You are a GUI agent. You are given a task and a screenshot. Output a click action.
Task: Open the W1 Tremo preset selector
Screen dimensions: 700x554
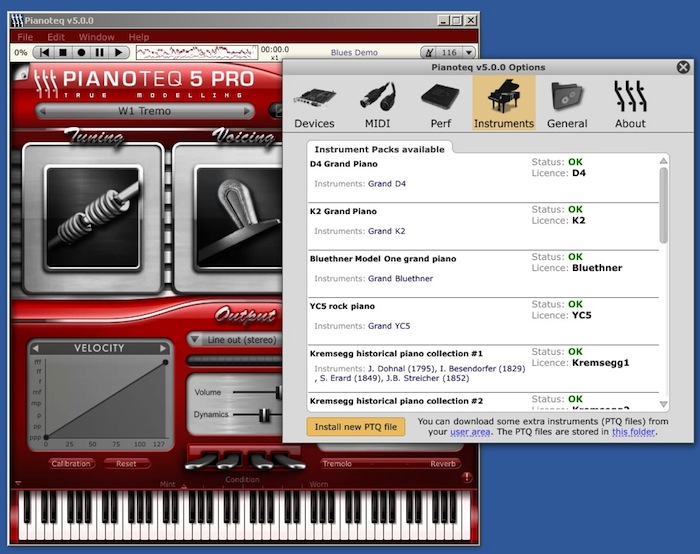click(145, 111)
